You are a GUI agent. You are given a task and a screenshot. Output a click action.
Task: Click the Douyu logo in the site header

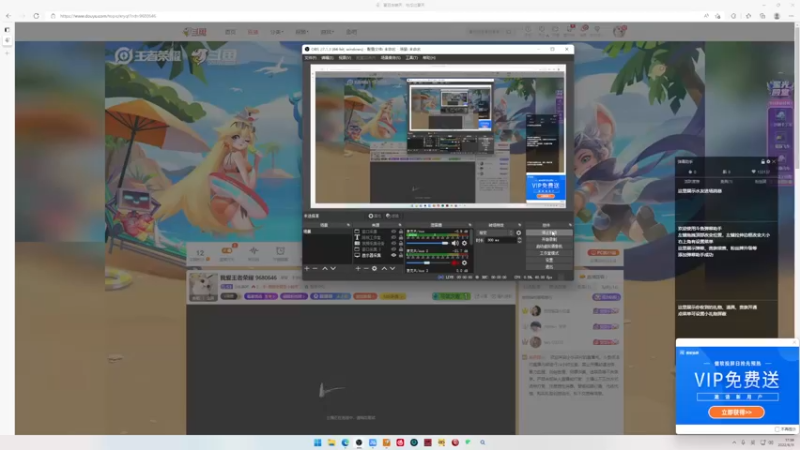(x=195, y=32)
